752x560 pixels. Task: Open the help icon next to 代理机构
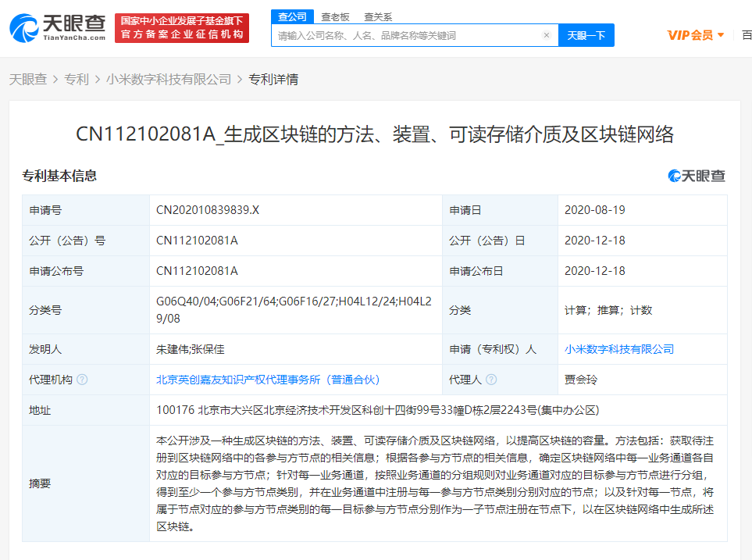83,380
